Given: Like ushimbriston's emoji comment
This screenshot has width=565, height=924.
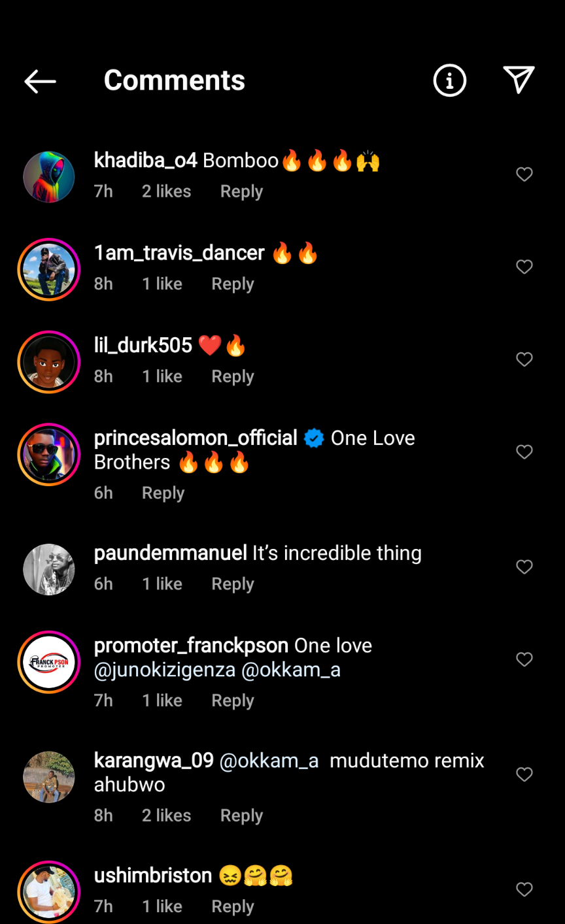Looking at the screenshot, I should [x=524, y=889].
